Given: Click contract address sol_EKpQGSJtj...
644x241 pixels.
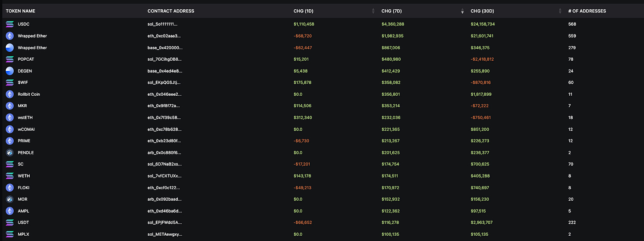Looking at the screenshot, I should [x=164, y=82].
